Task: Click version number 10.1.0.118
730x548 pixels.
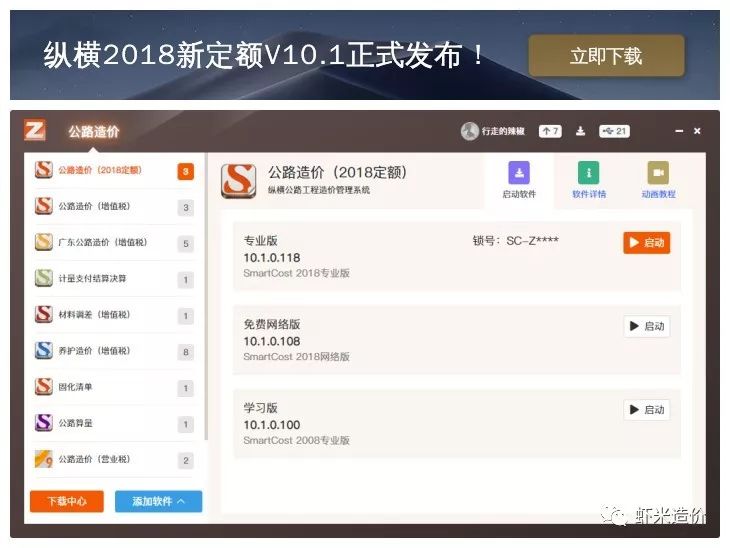Action: point(272,257)
